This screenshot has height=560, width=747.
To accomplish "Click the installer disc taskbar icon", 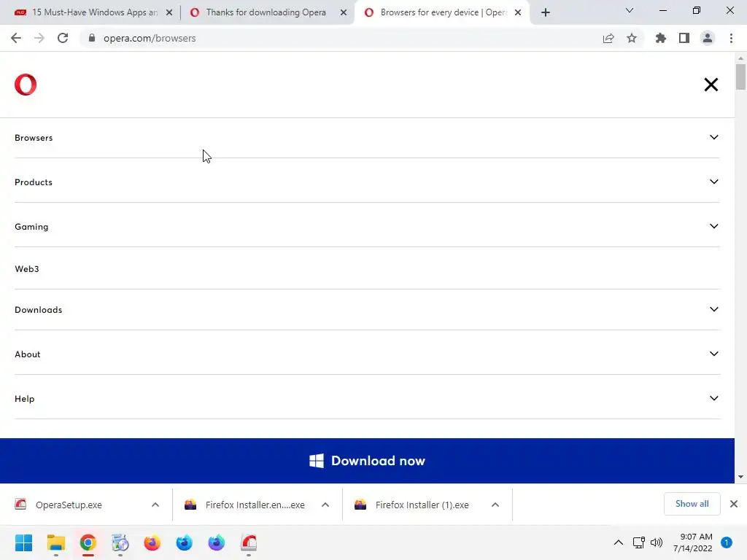I will point(120,542).
